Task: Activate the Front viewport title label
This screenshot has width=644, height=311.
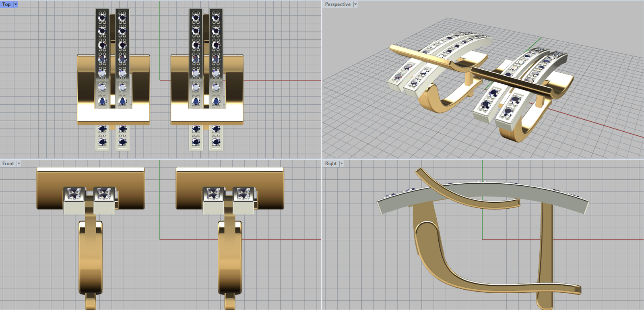Action: point(8,163)
